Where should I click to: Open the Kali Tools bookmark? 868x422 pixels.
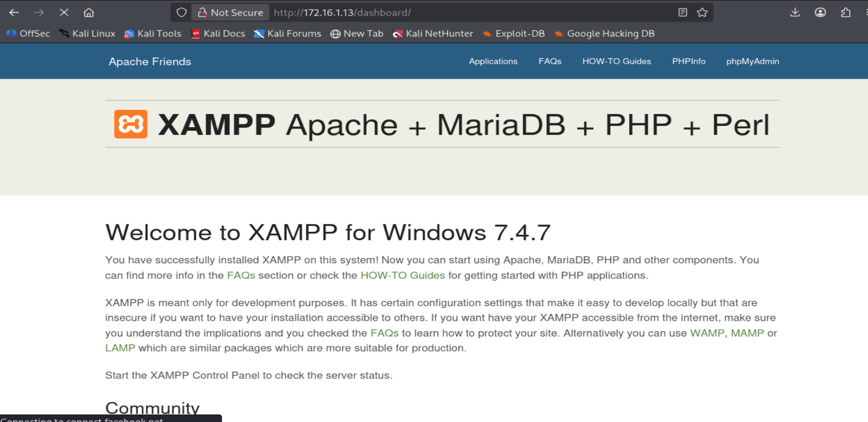(x=153, y=34)
